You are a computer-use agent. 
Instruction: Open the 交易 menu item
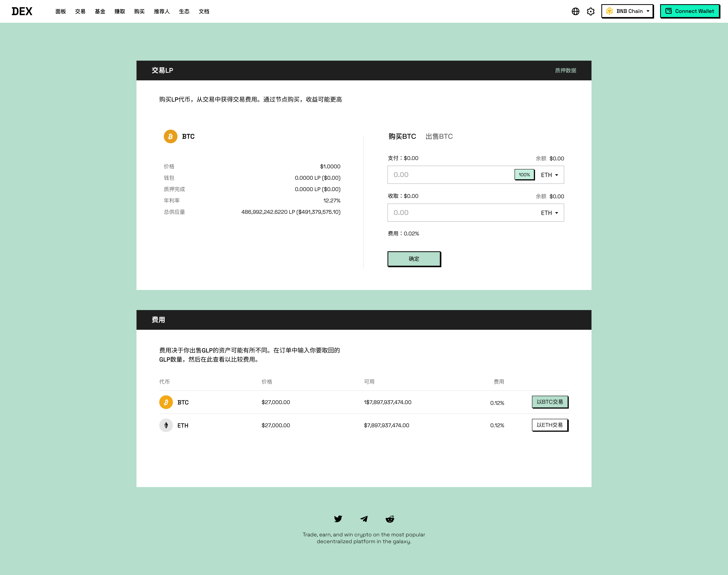click(80, 11)
